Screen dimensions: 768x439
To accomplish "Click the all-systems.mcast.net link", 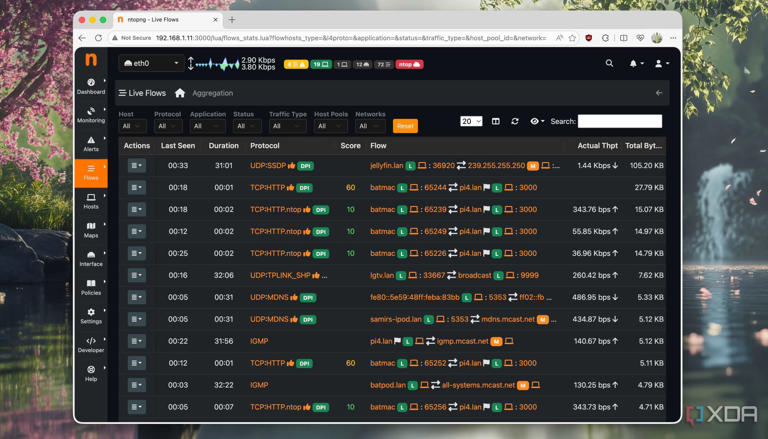I will (479, 385).
